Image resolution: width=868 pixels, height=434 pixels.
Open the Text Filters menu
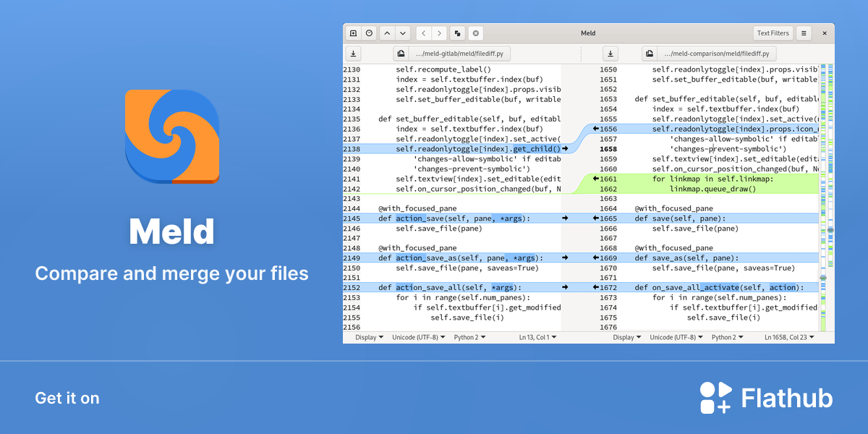[x=773, y=33]
